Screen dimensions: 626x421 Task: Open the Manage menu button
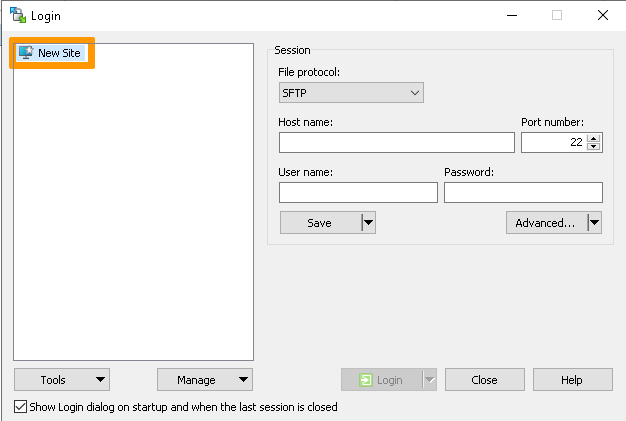(205, 379)
